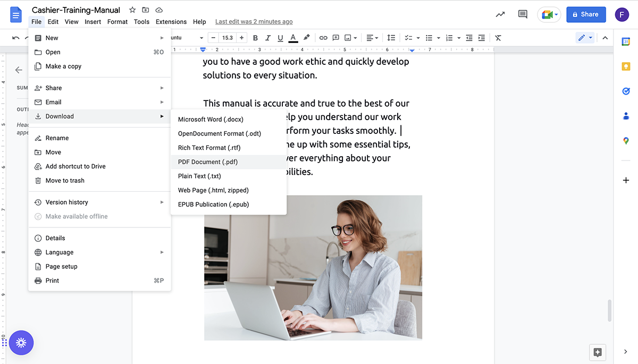Click the Insert link icon
Image resolution: width=638 pixels, height=364 pixels.
click(x=323, y=38)
